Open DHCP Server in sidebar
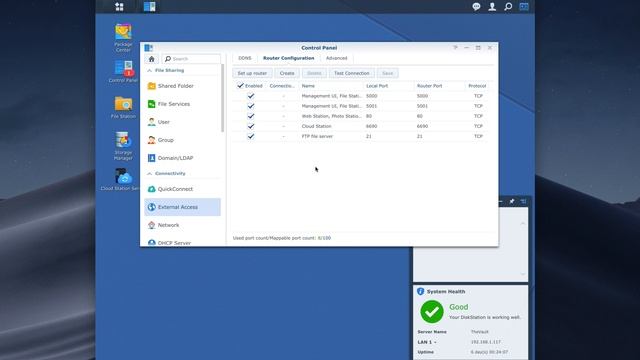Screen dimensions: 640x360 [182, 242]
